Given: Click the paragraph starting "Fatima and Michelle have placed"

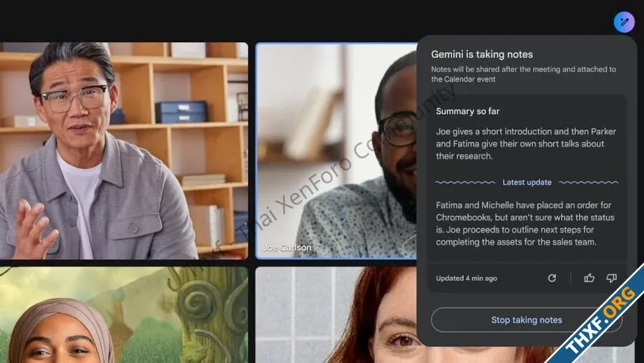Looking at the screenshot, I should point(525,223).
